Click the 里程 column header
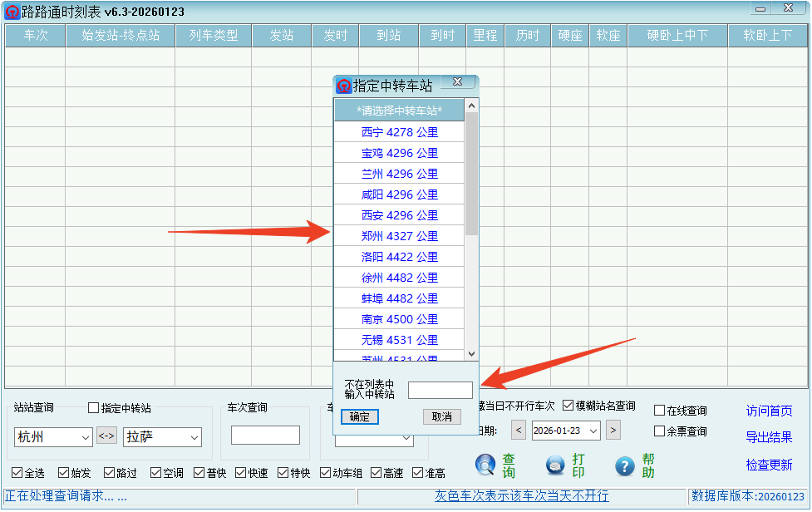 coord(485,36)
